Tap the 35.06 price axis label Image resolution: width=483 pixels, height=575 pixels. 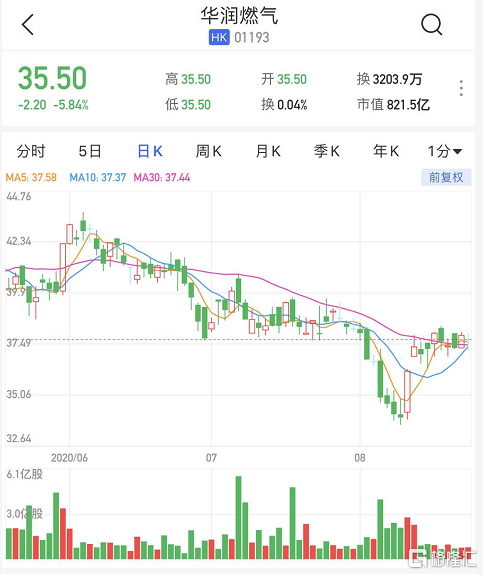point(19,395)
